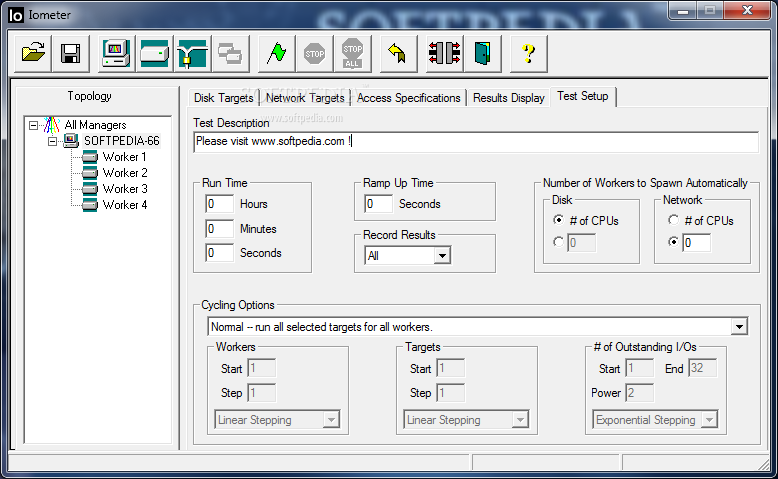Click the Test Description text field

tap(476, 142)
